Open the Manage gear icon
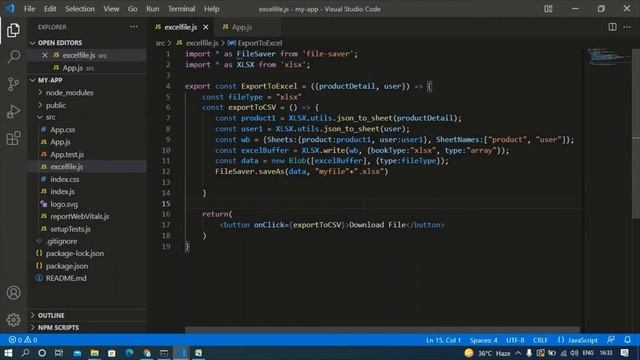This screenshot has width=640, height=360. coord(13,320)
